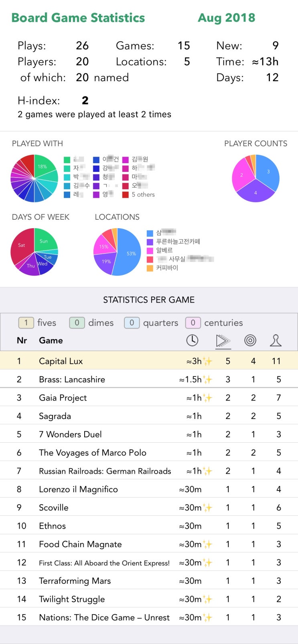Tap the dimes count badge

(77, 323)
